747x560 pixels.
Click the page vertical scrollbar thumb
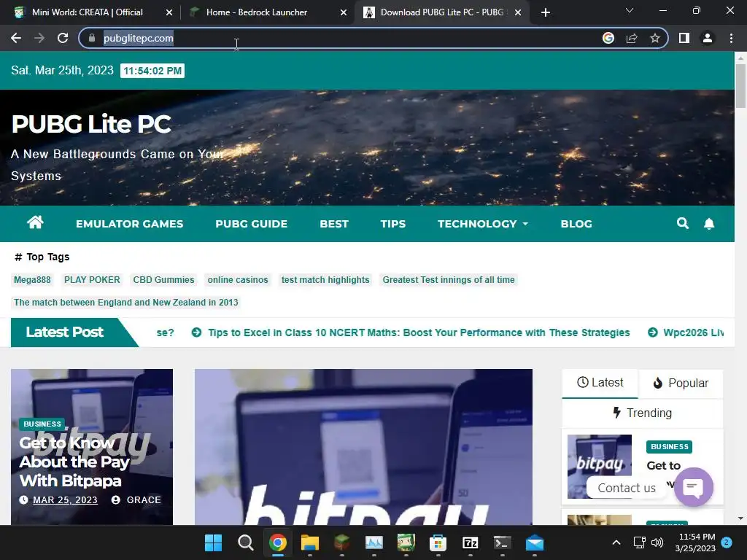(740, 86)
